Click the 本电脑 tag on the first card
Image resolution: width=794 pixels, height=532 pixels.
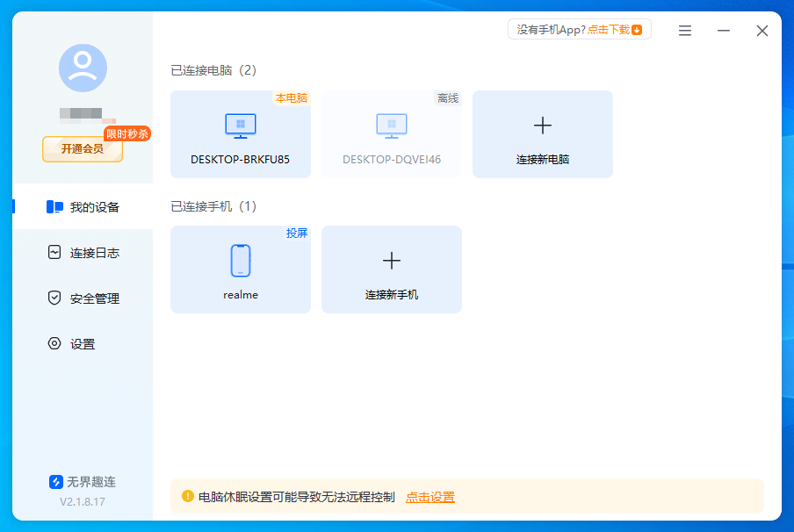pyautogui.click(x=292, y=99)
